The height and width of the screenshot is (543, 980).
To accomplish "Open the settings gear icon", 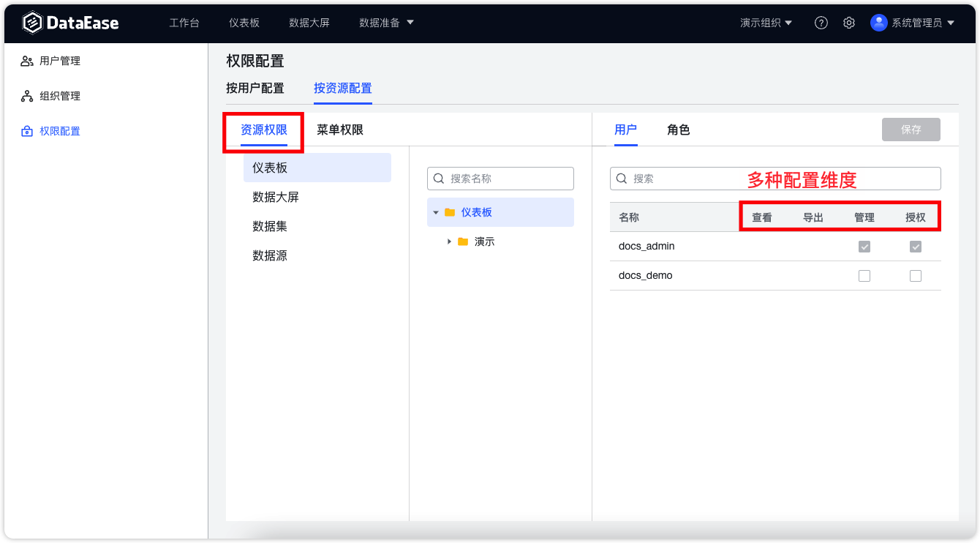I will coord(849,23).
